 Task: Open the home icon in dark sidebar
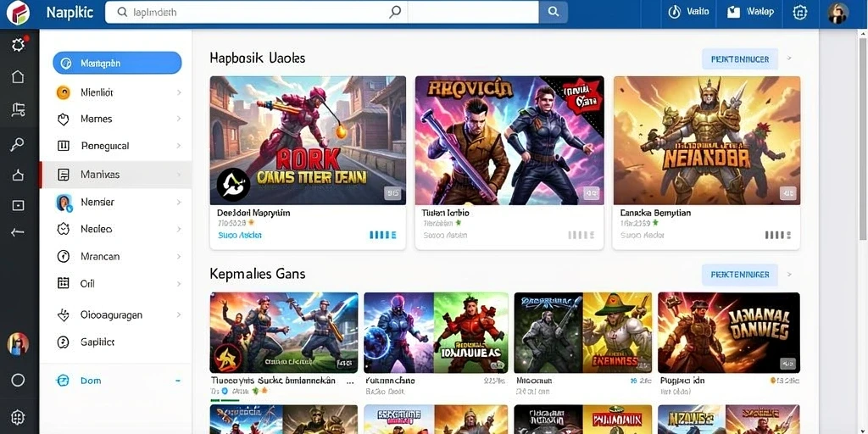coord(18,77)
